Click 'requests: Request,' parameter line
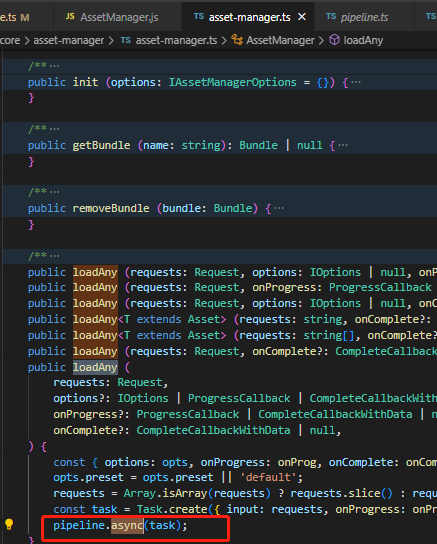The width and height of the screenshot is (437, 544). pyautogui.click(x=111, y=382)
